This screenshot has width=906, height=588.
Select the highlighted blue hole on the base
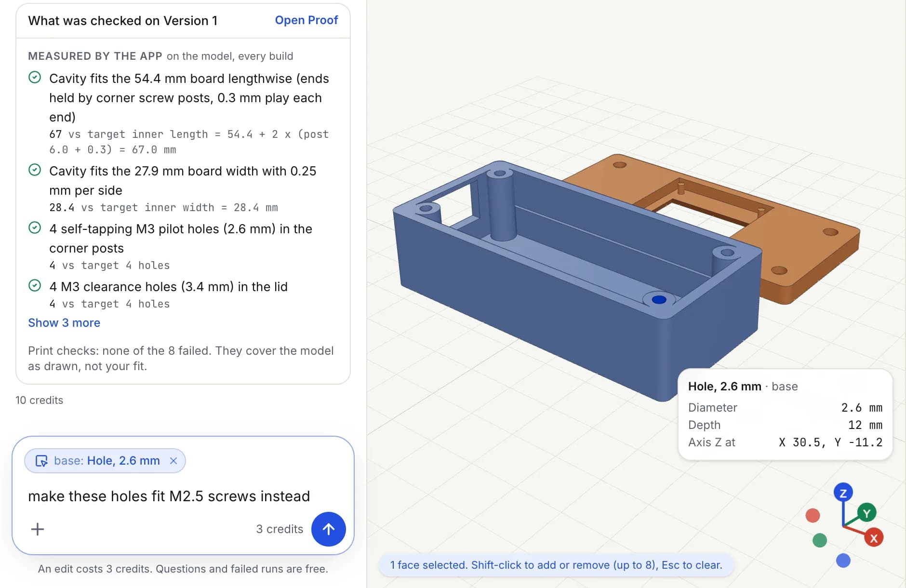coord(659,300)
